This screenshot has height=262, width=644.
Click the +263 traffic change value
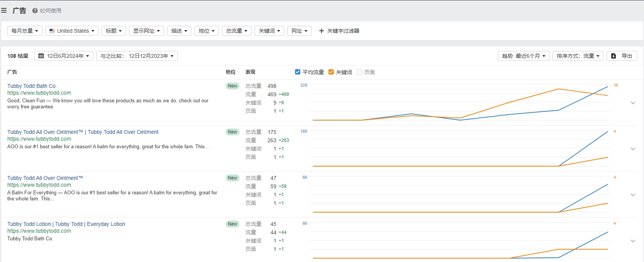pyautogui.click(x=284, y=140)
